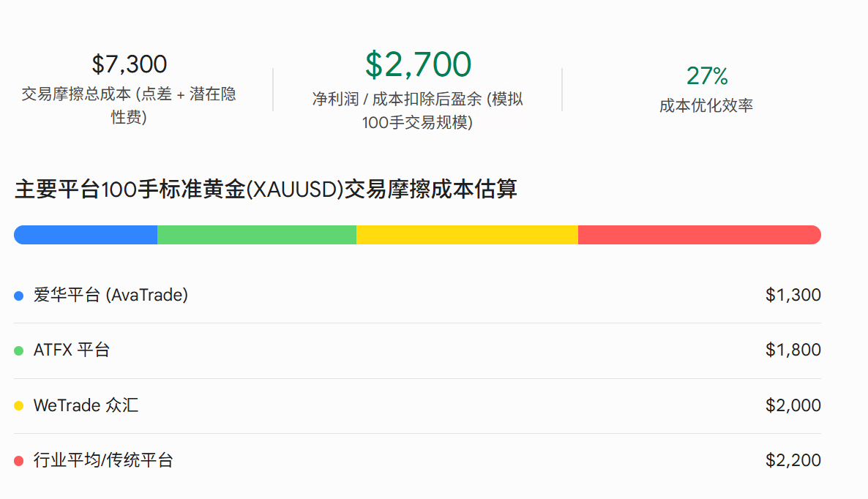
Task: Click the $2,000 WeTrade cost value
Action: (x=793, y=405)
